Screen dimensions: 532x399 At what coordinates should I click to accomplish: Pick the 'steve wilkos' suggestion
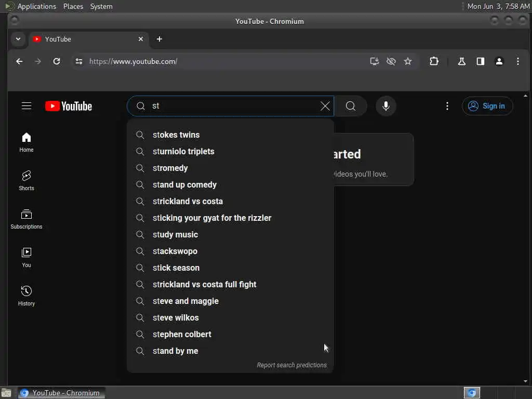point(230,317)
